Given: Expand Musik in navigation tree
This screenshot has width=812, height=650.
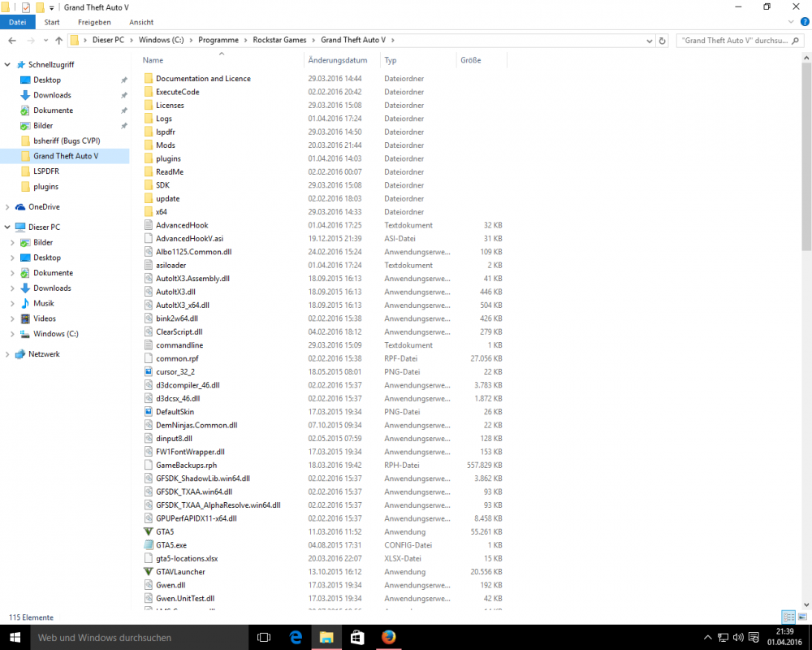Looking at the screenshot, I should (12, 303).
